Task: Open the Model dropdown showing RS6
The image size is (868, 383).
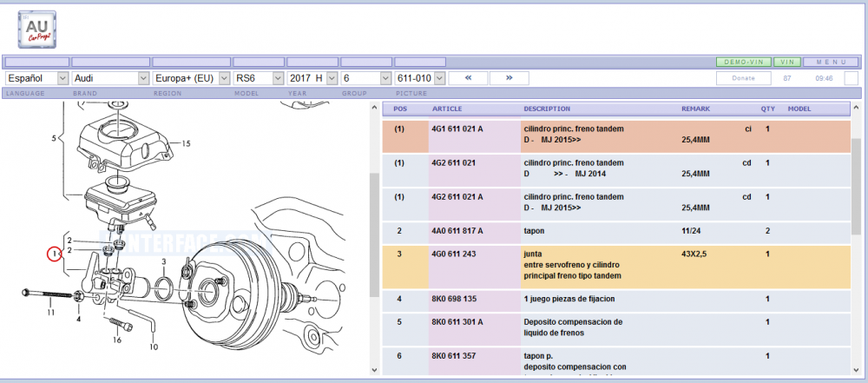Action: point(259,79)
